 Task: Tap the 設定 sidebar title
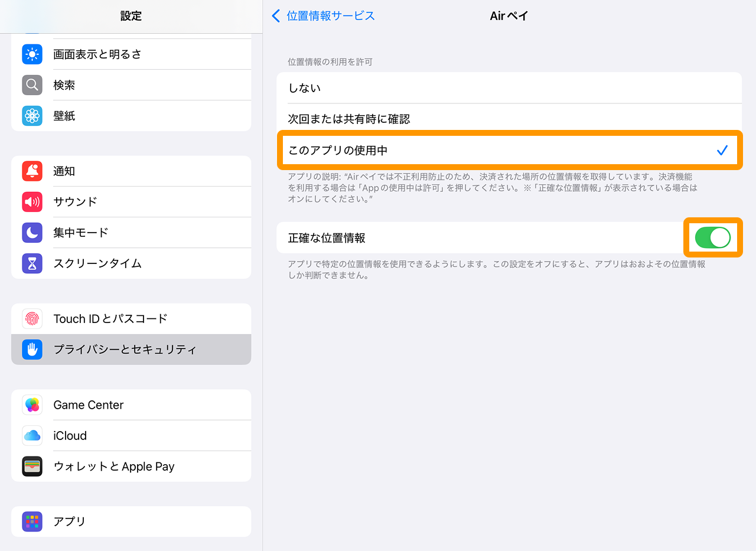(131, 16)
